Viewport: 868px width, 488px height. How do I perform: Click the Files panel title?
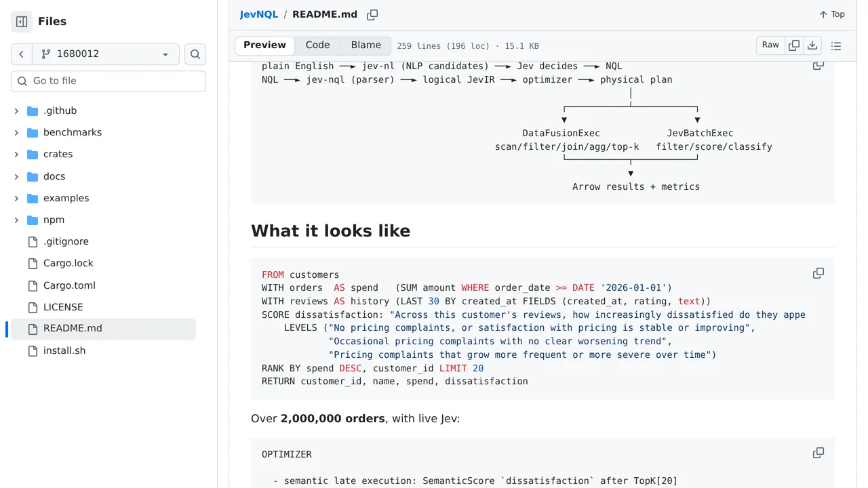tap(52, 22)
